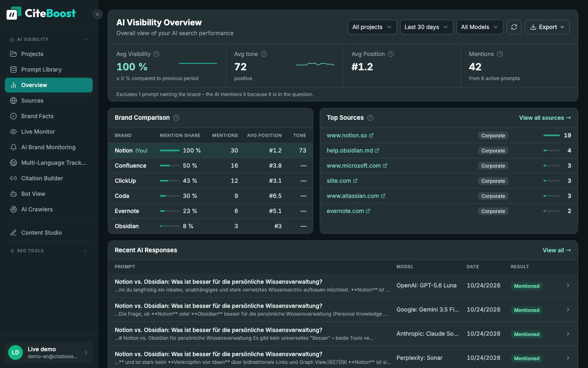Open Prompt Library from the sidebar
588x368 pixels.
[49, 70]
